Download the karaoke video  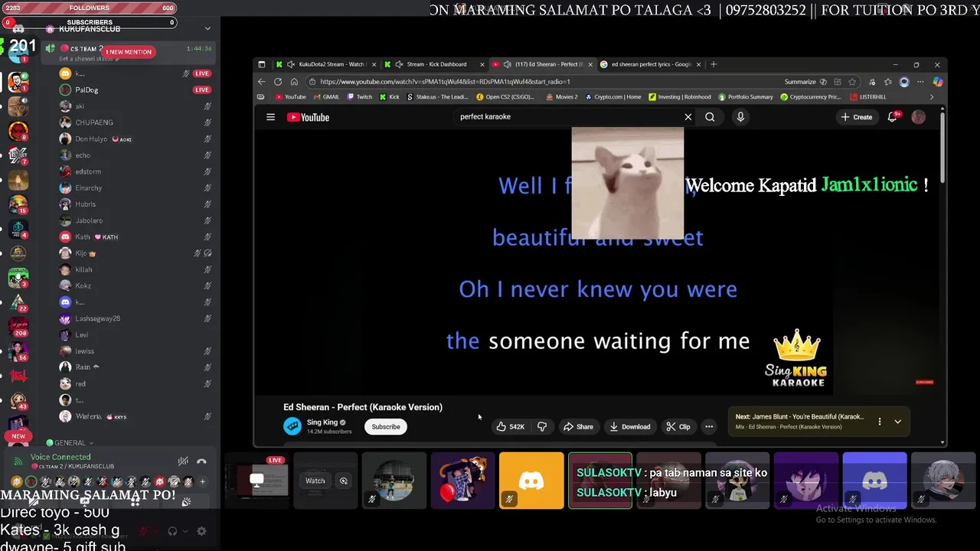(630, 426)
